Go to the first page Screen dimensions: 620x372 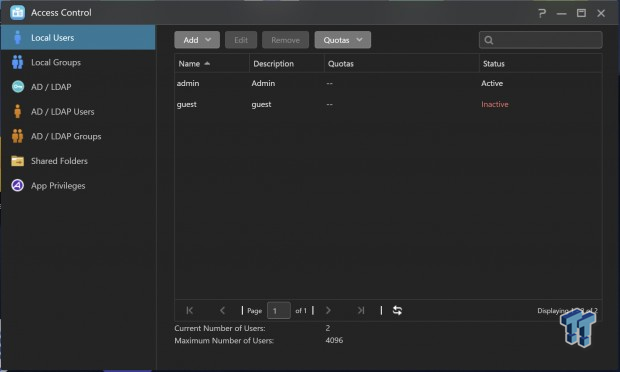[190, 310]
